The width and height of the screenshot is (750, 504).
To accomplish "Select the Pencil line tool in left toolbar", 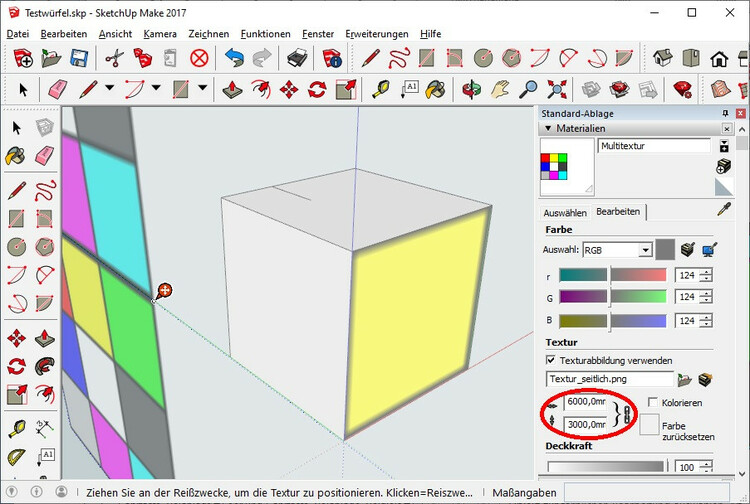I will pyautogui.click(x=17, y=190).
